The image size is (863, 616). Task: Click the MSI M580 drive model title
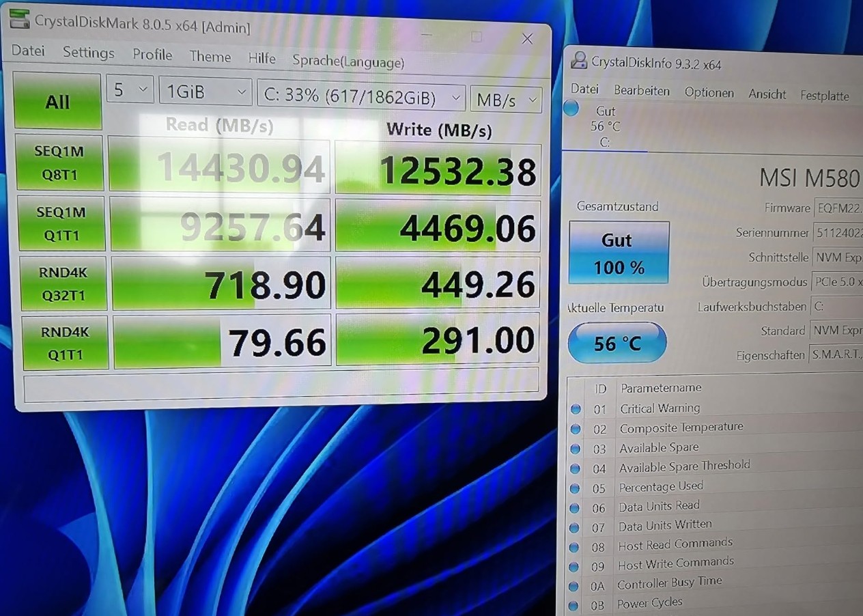pos(809,178)
